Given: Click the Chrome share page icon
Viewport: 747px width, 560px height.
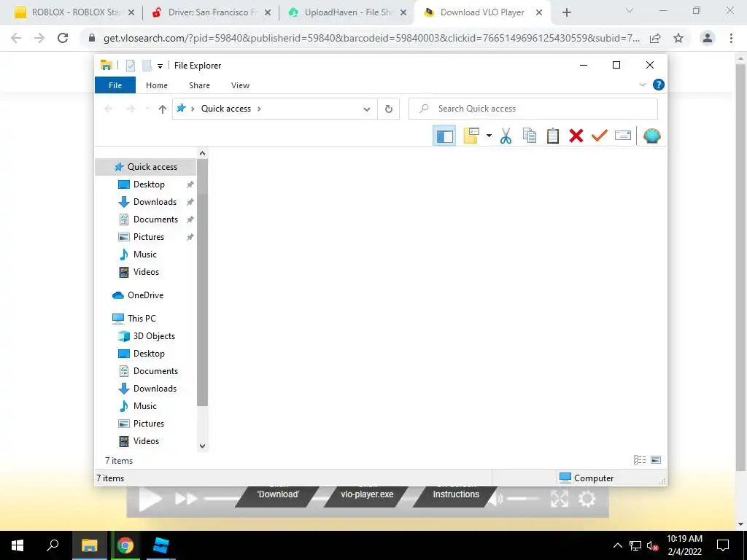Looking at the screenshot, I should tap(655, 38).
